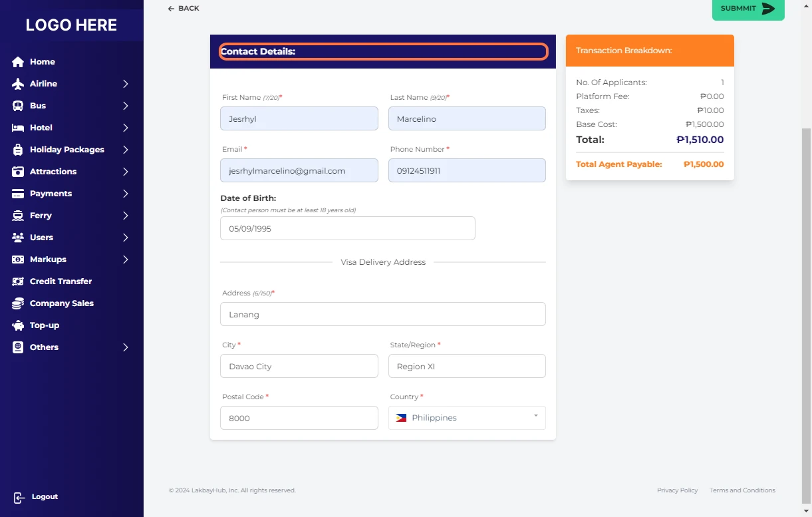Expand the Others menu chevron
This screenshot has width=812, height=517.
(x=125, y=347)
